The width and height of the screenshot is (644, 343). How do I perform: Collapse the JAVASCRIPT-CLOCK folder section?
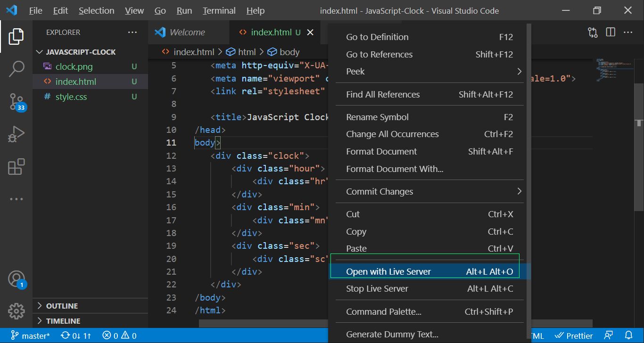coord(90,52)
